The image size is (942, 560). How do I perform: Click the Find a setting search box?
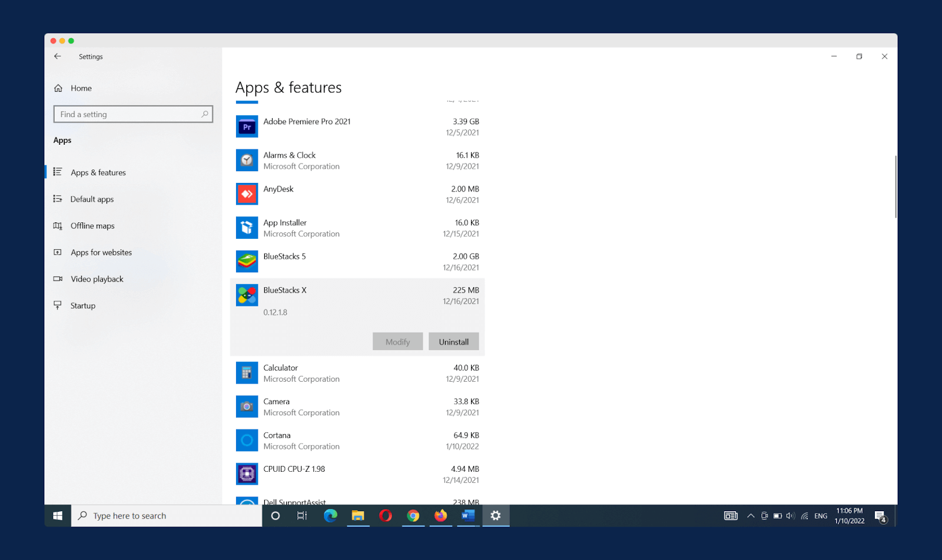click(x=130, y=114)
